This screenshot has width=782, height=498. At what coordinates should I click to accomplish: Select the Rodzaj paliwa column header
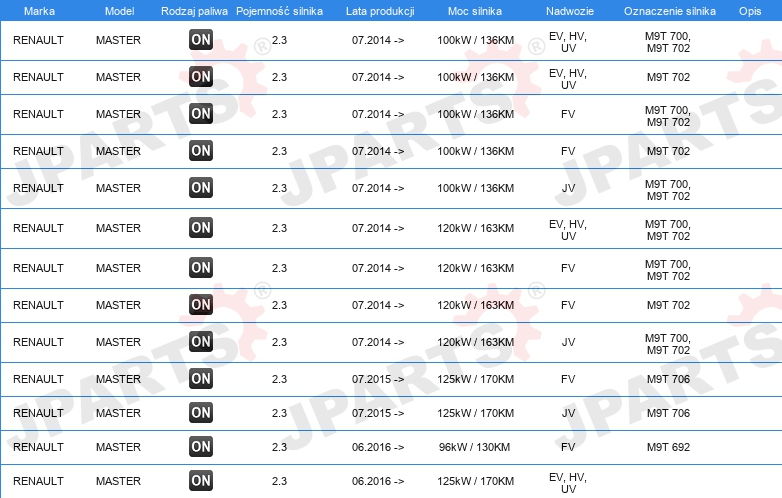tap(195, 11)
